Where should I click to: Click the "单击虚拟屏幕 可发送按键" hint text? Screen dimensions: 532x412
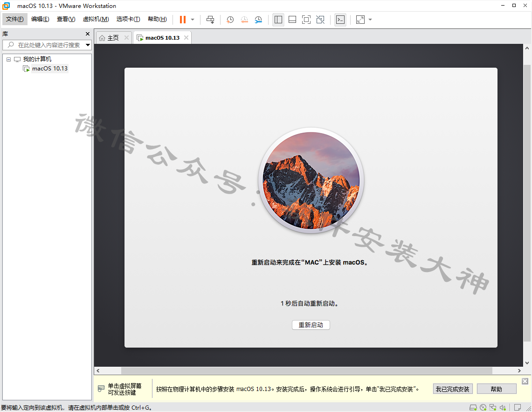coord(124,389)
